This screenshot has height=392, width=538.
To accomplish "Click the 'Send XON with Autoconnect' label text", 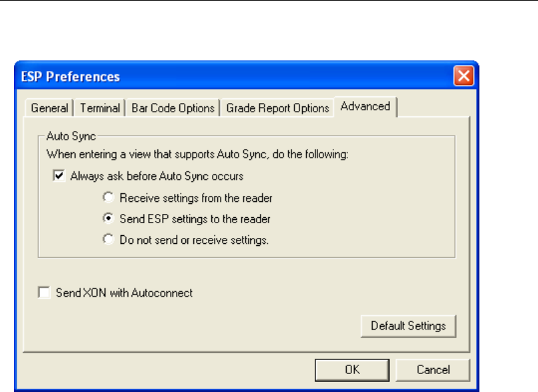I will click(x=124, y=292).
